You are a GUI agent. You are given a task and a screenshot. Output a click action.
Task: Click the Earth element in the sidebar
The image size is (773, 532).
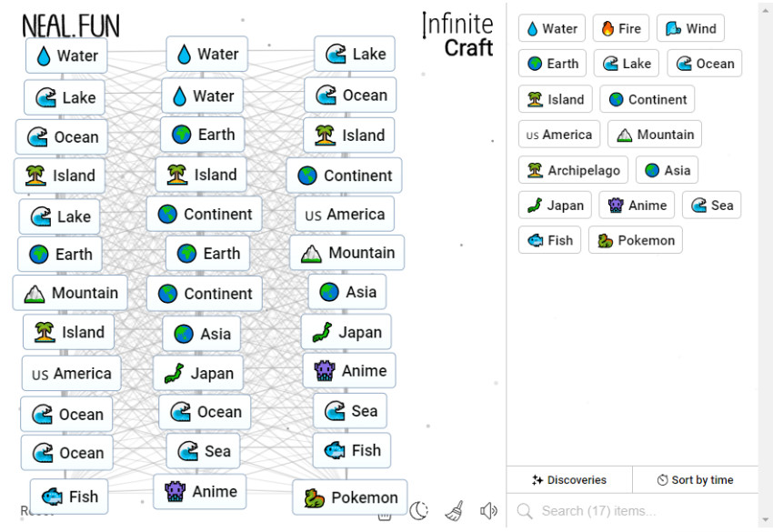point(551,64)
